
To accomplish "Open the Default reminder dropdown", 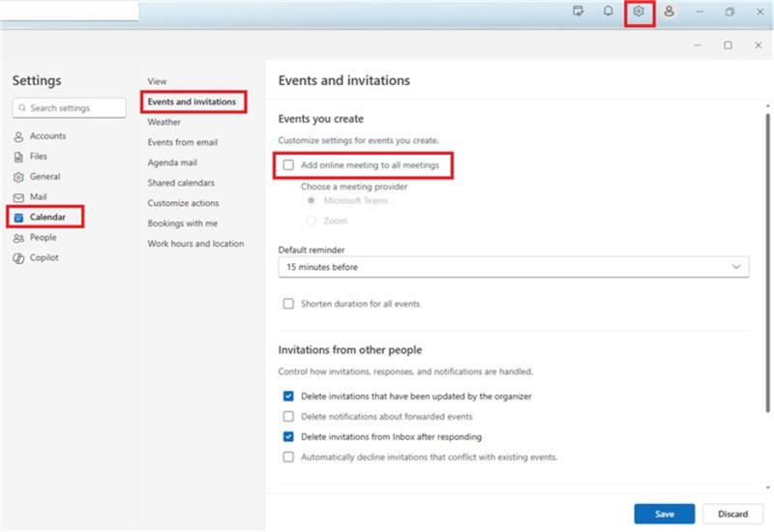I will (x=514, y=267).
